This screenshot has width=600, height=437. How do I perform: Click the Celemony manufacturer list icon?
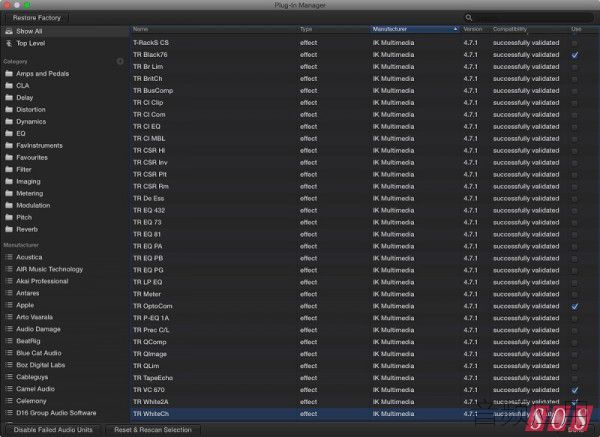coord(9,401)
